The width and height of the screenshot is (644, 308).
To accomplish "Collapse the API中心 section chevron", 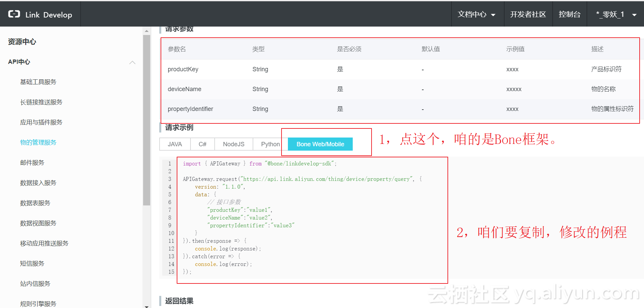I will click(x=132, y=62).
